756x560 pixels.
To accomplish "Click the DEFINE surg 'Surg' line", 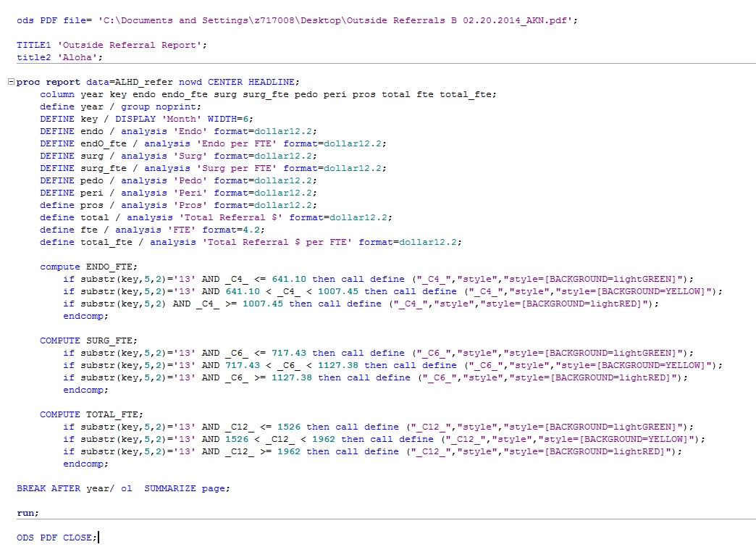I will tap(178, 156).
